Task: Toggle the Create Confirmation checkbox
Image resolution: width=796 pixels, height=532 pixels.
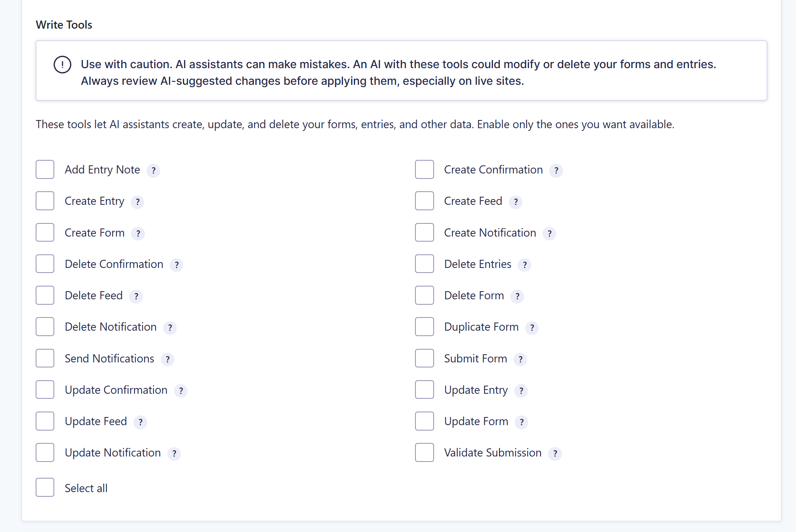Action: click(x=424, y=170)
